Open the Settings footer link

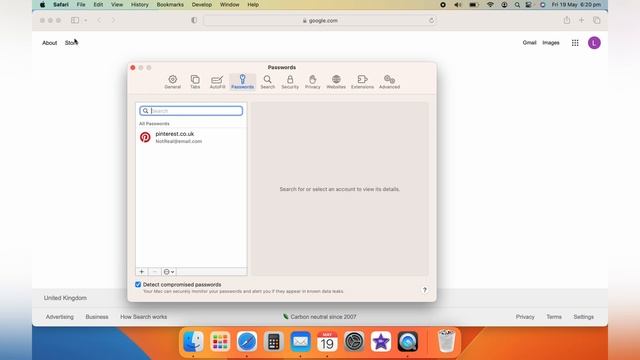tap(583, 317)
